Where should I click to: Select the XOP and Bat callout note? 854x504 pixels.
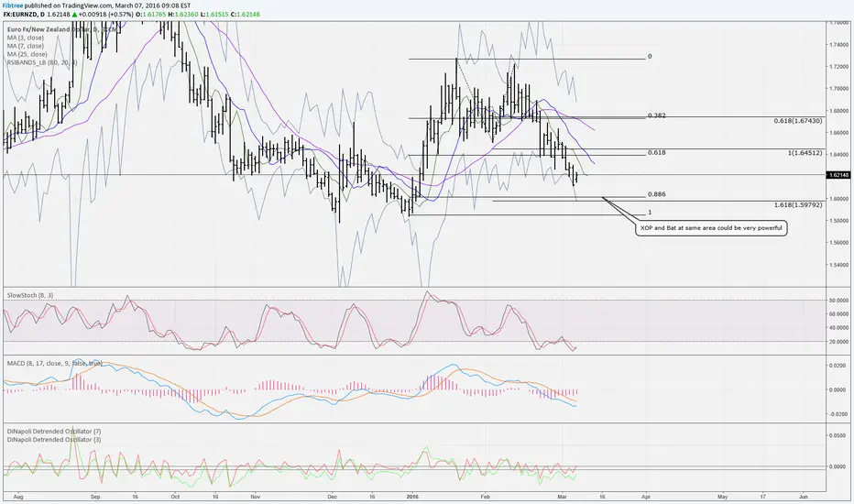click(711, 228)
